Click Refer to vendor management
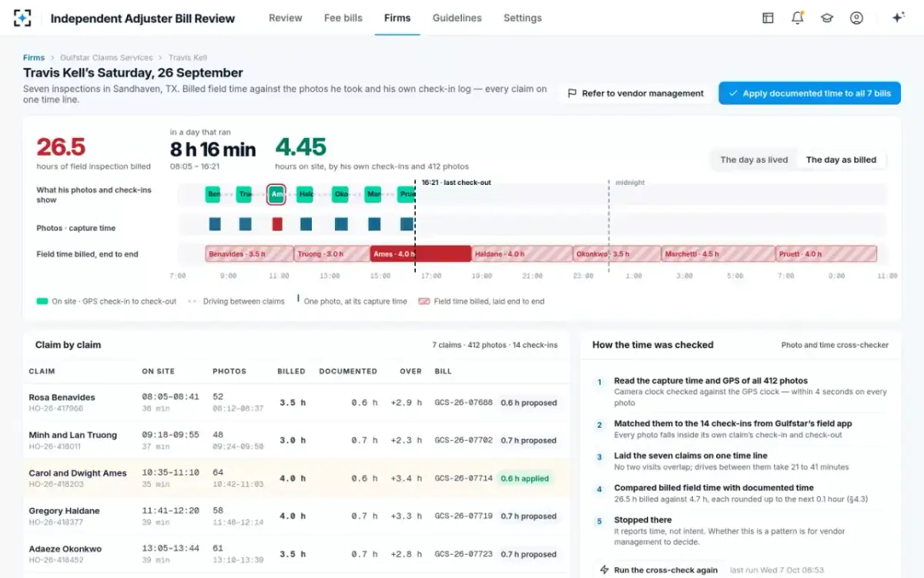Viewport: 924px width, 578px height. (635, 93)
